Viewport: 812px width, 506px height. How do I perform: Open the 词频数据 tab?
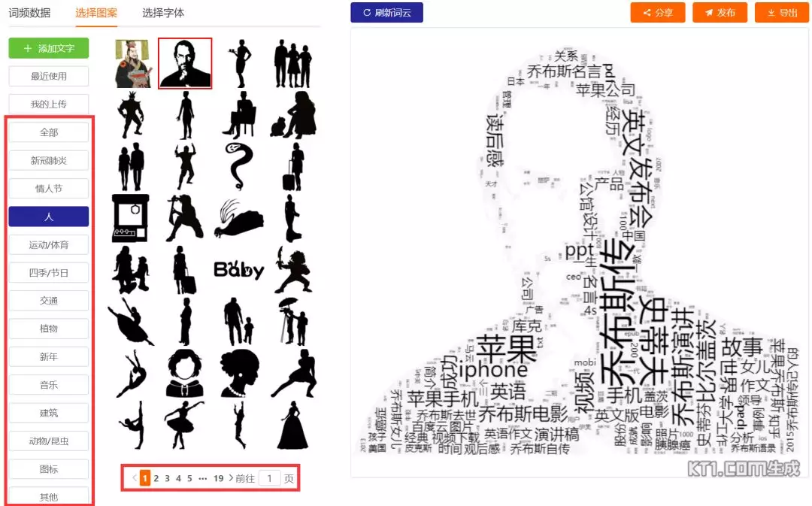(29, 13)
